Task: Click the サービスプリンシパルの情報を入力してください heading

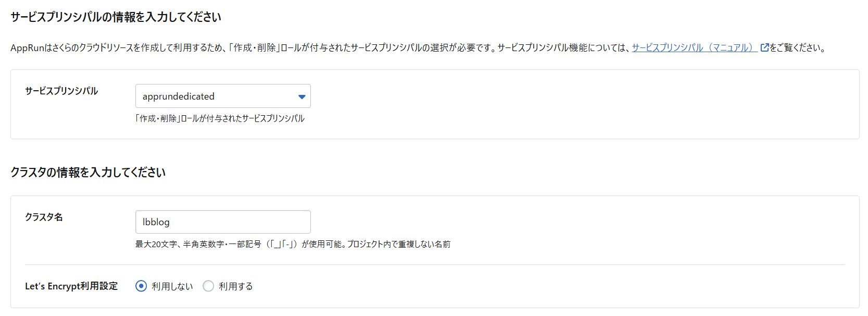Action: click(x=116, y=17)
